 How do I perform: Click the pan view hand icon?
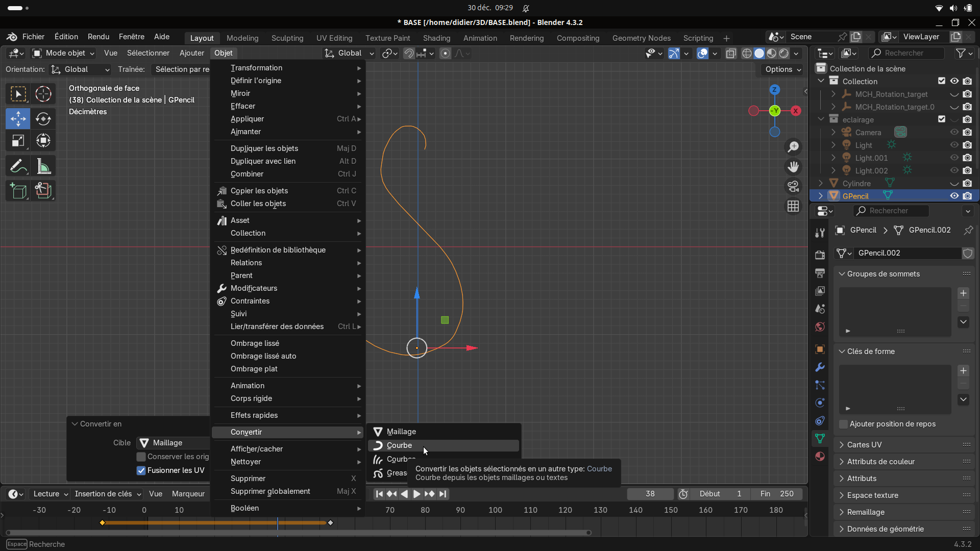coord(793,167)
